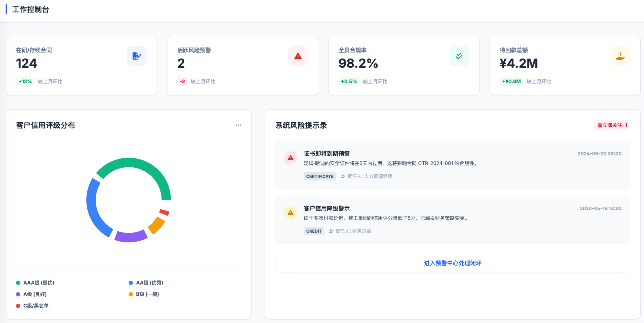The width and height of the screenshot is (644, 323).
Task: Click the green double-check icon on 全员合规率 card
Action: [459, 56]
